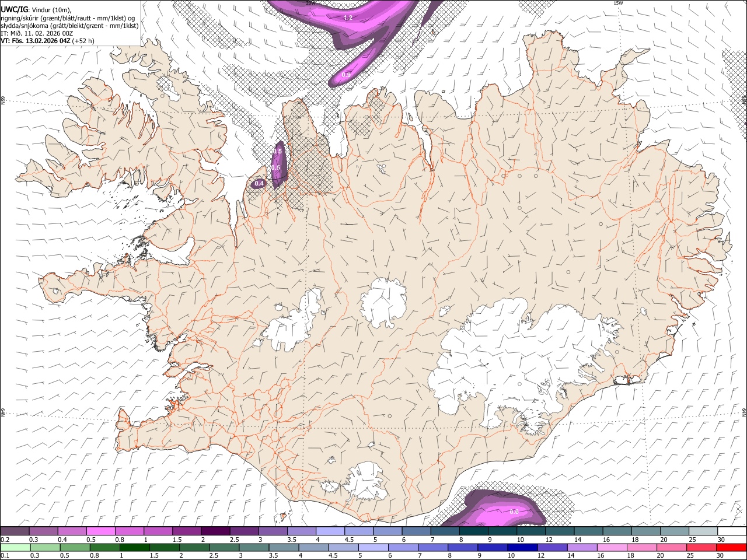Select the darkest purple top legend swatch at 2
This screenshot has height=560, width=747.
pyautogui.click(x=215, y=531)
